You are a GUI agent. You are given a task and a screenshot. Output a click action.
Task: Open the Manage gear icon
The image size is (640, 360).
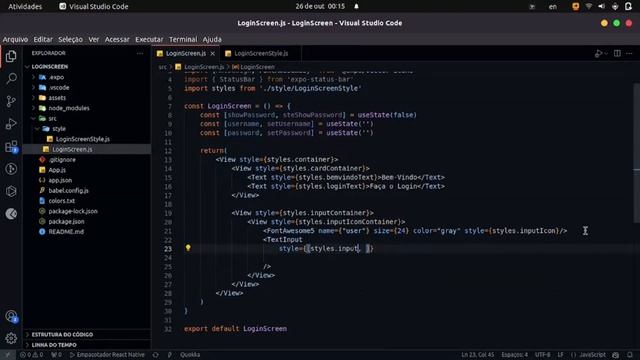coord(11,338)
